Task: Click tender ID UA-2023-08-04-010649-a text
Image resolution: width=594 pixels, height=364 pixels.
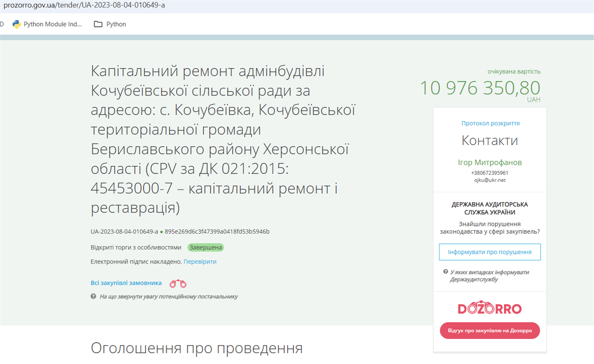Action: click(x=125, y=232)
